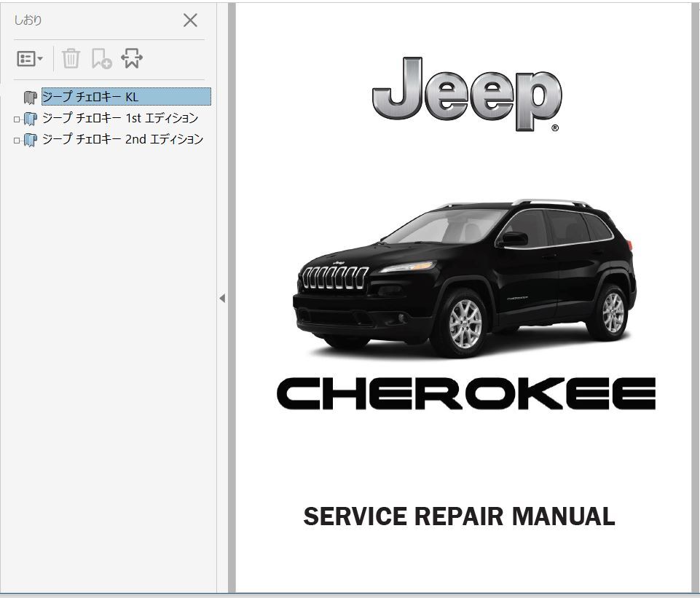Click the しおり panel title
Viewport: 700px width, 598px height.
[x=28, y=20]
